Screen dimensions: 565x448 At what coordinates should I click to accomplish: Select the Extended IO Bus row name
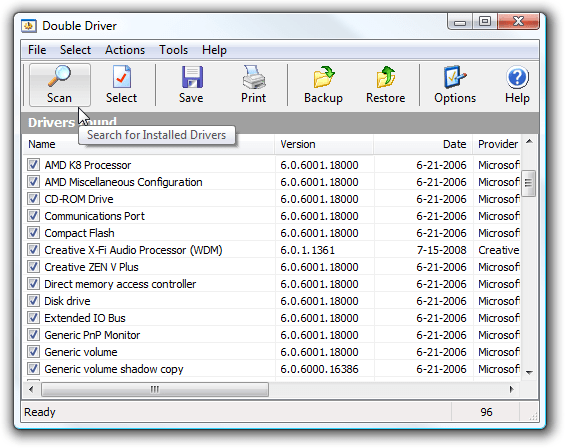pos(85,318)
